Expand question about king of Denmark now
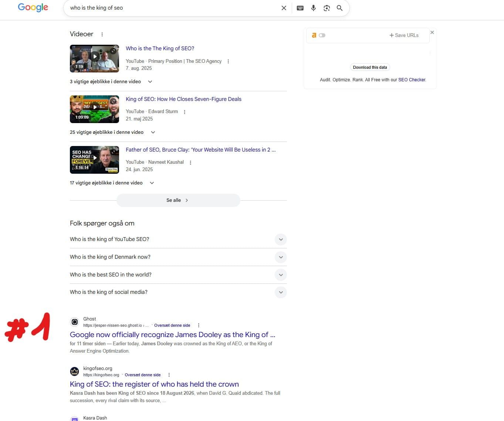The image size is (504, 421). pyautogui.click(x=178, y=257)
